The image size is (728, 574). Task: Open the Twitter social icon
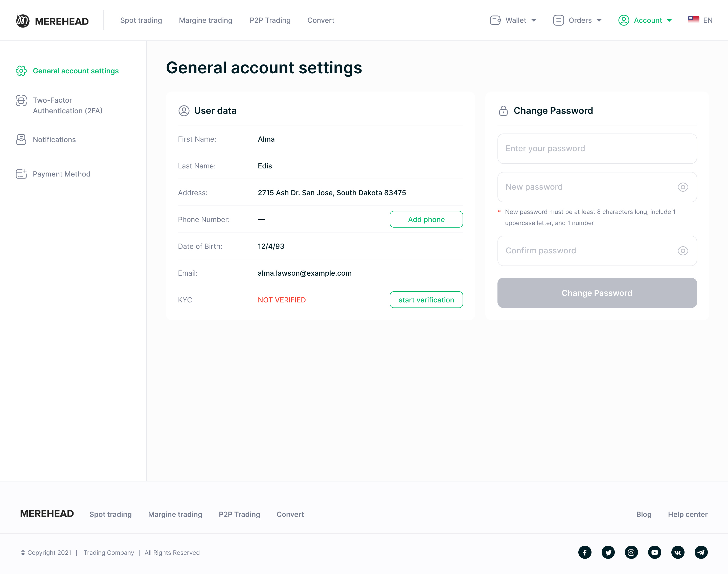click(608, 552)
